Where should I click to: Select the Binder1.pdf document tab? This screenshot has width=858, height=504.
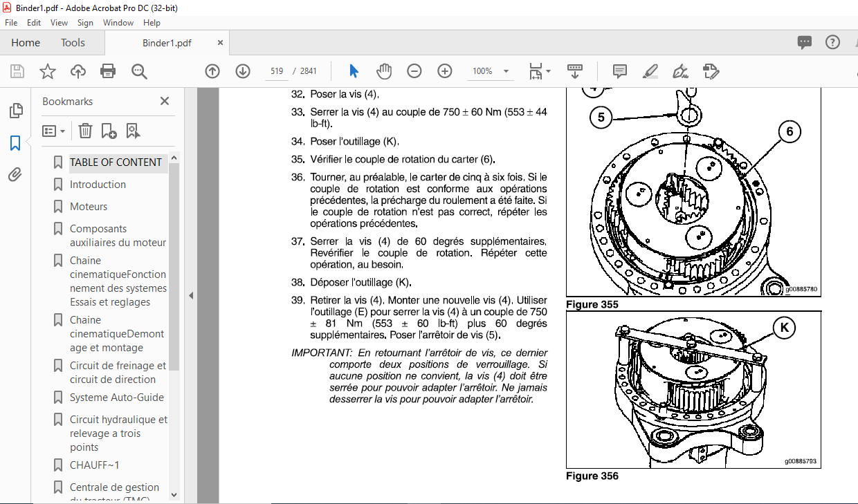click(x=167, y=43)
